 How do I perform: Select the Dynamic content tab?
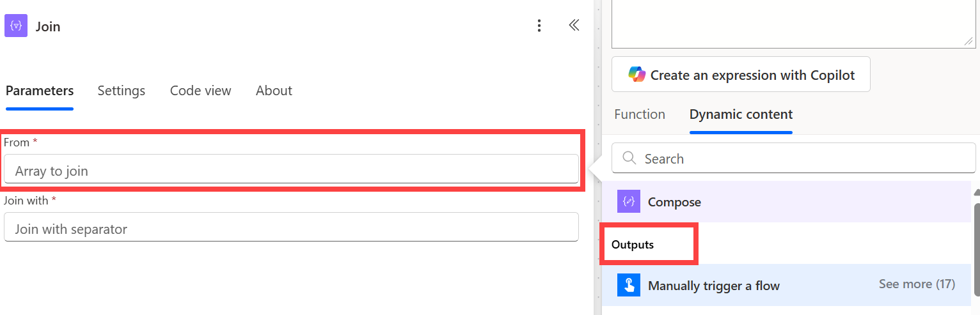pos(741,114)
